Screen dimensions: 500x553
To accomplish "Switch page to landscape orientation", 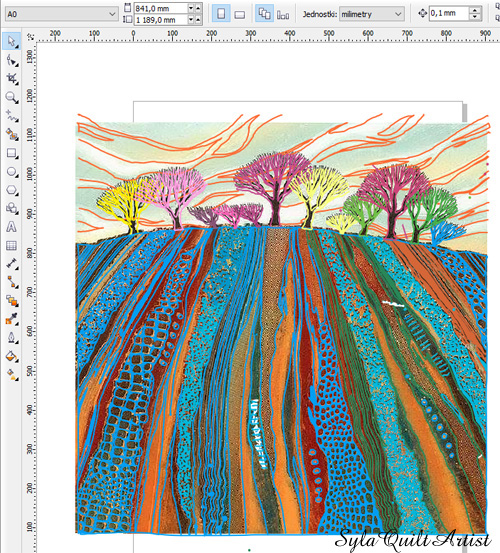I will (x=239, y=14).
